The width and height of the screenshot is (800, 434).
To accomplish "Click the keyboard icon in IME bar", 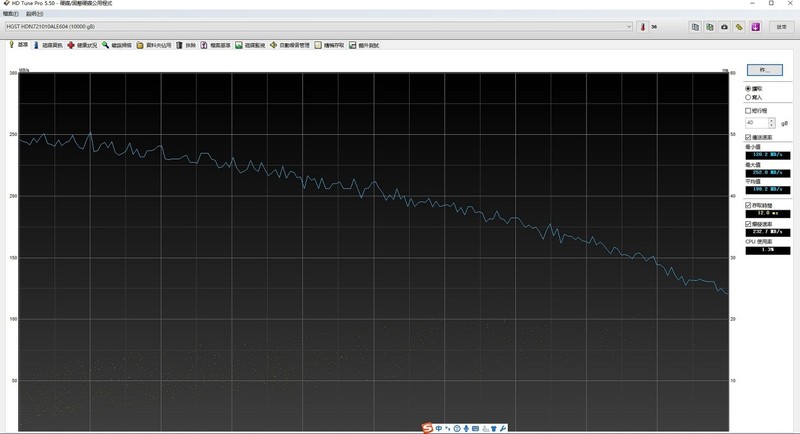I will (475, 429).
